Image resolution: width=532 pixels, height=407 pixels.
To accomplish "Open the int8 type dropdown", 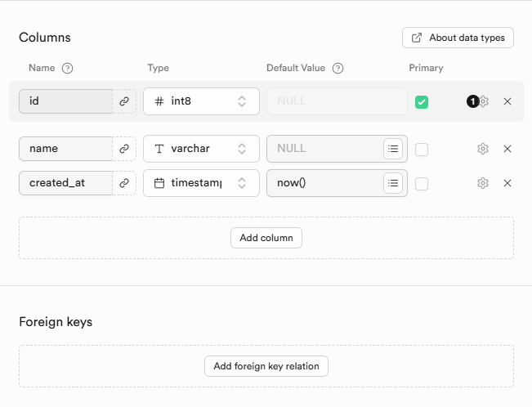I will coord(201,101).
